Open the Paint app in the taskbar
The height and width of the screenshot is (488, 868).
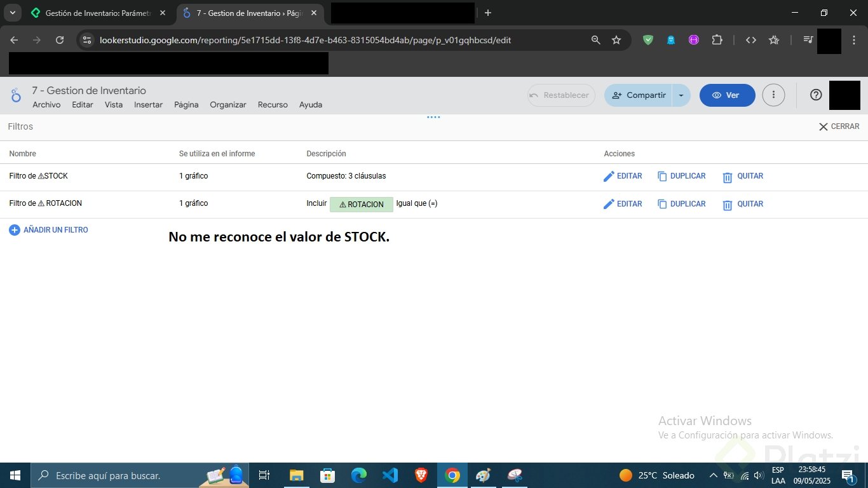point(484,475)
